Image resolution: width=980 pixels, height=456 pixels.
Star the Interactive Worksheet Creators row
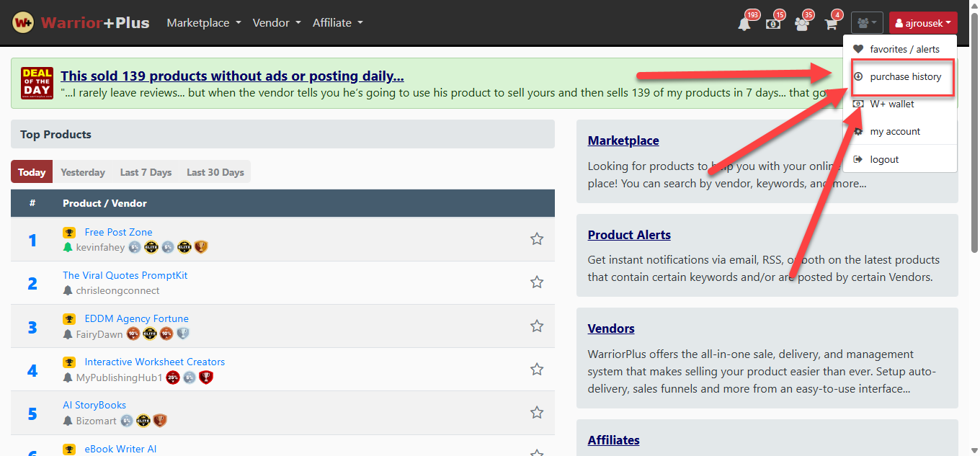[537, 369]
